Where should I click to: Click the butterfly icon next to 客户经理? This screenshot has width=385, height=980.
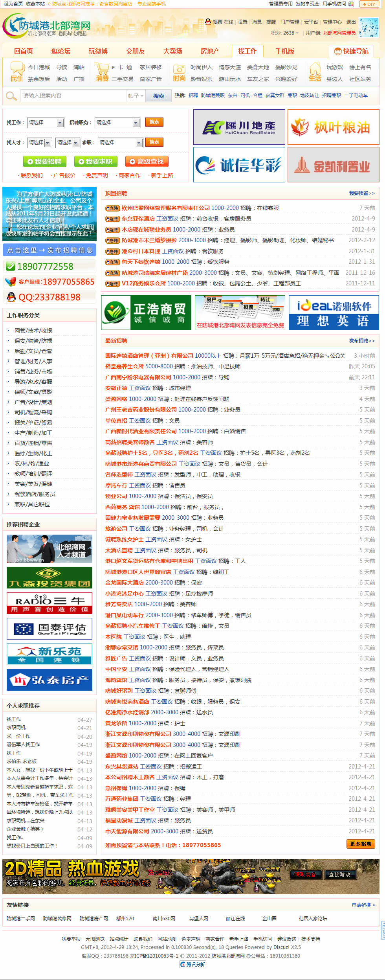click(10, 282)
